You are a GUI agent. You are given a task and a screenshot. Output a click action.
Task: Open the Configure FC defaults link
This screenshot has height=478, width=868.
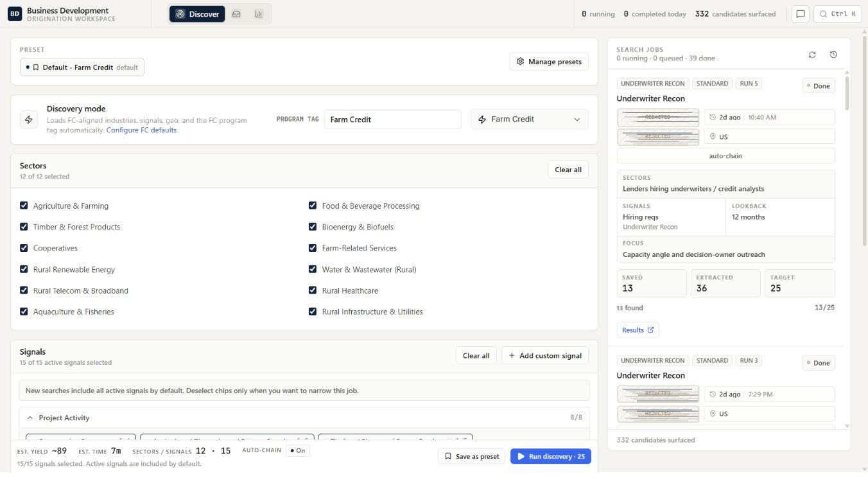(x=141, y=130)
